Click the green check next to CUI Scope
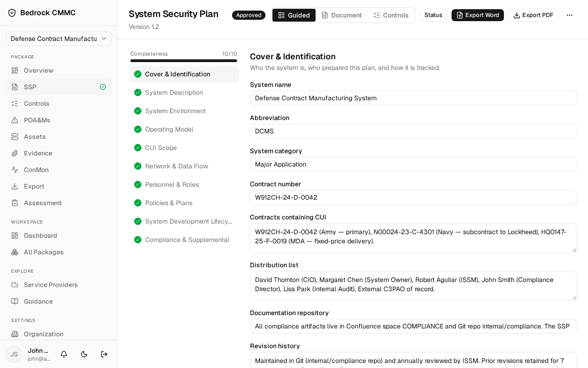Image resolution: width=588 pixels, height=368 pixels. [138, 148]
